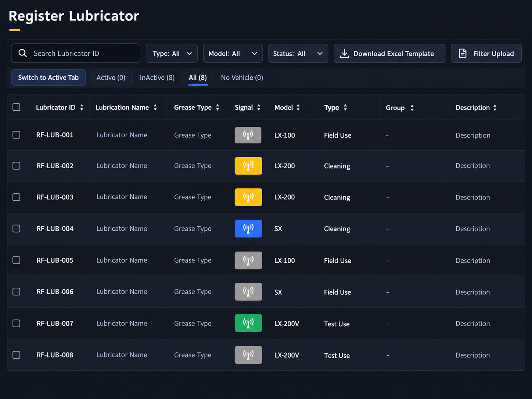
Task: Open the Model: All dropdown
Action: pos(233,53)
